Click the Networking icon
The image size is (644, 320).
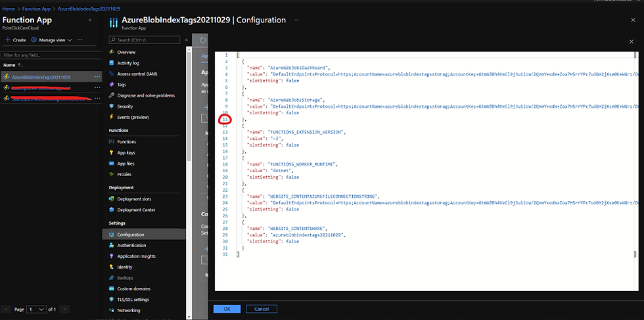coord(111,310)
